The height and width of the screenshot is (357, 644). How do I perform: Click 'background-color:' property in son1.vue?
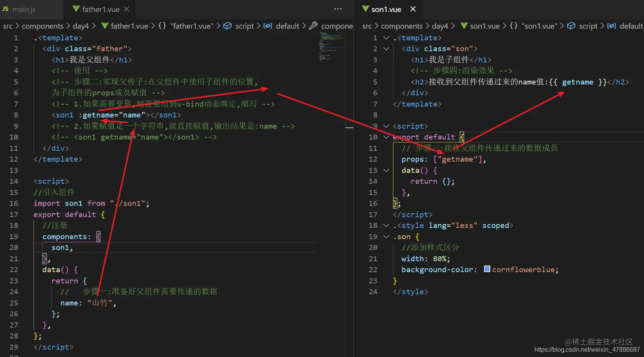pyautogui.click(x=439, y=270)
